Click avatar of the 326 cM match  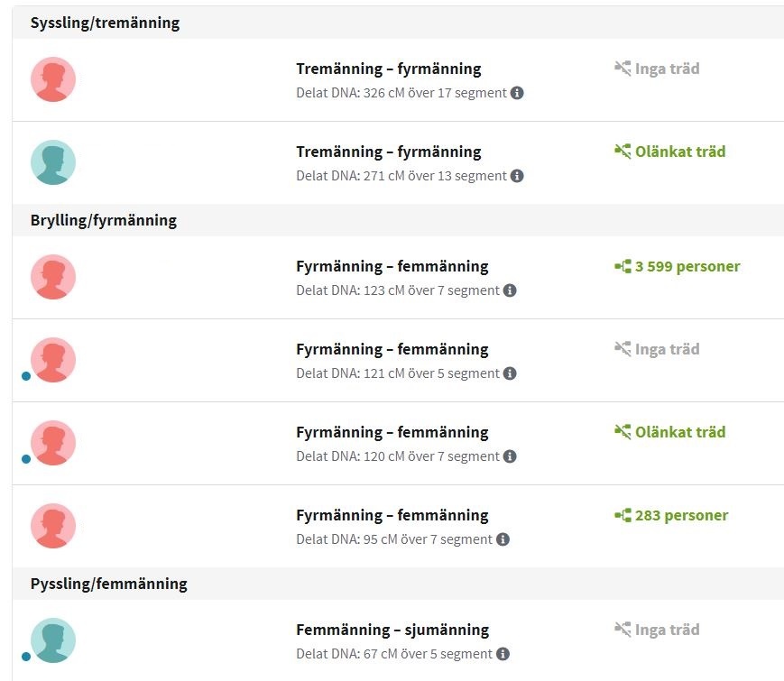point(53,79)
